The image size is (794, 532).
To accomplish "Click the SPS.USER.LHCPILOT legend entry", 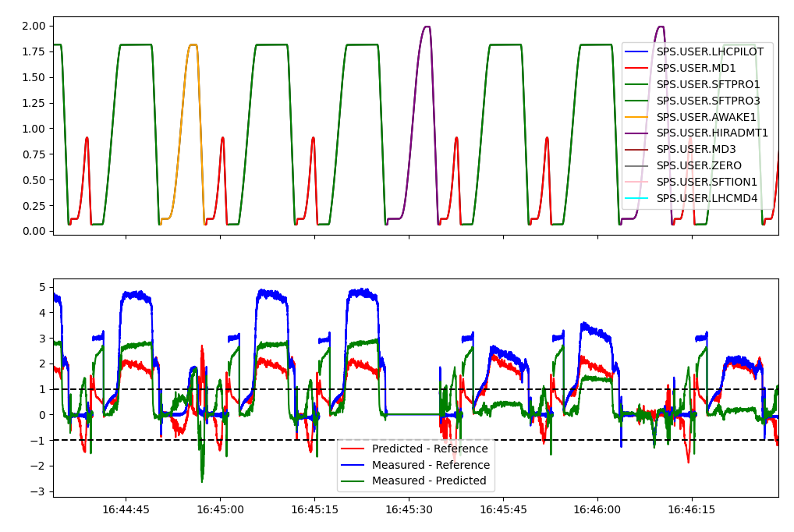I will [x=710, y=51].
